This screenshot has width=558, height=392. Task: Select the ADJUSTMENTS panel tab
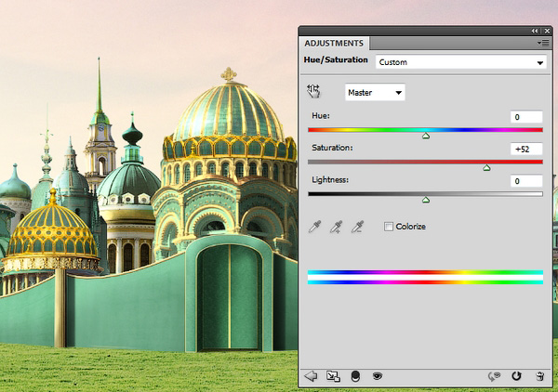coord(335,43)
